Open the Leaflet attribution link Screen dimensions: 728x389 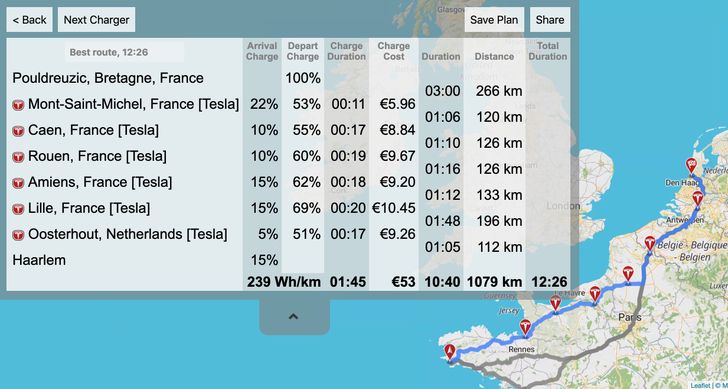click(x=700, y=385)
